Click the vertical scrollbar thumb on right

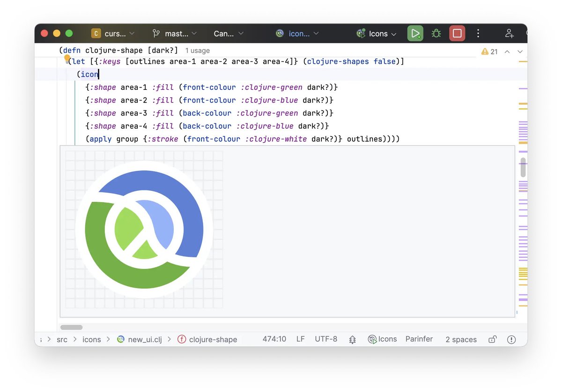pyautogui.click(x=523, y=167)
